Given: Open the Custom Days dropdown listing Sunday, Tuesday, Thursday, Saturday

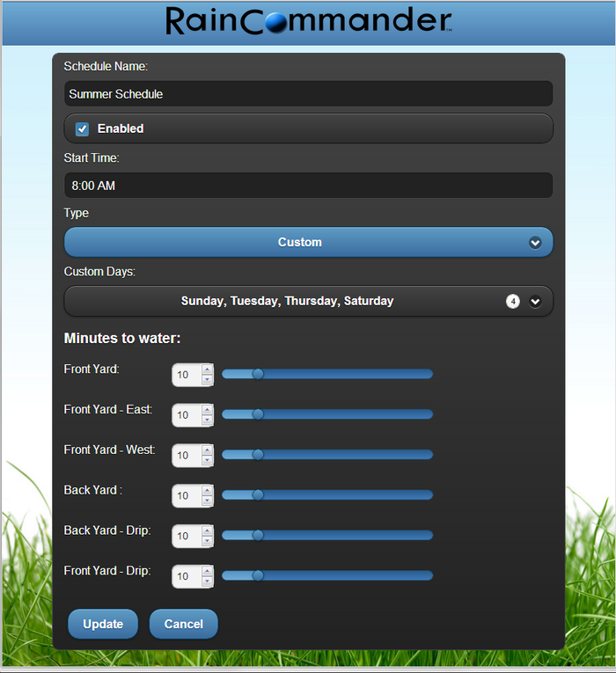Looking at the screenshot, I should coord(308,301).
